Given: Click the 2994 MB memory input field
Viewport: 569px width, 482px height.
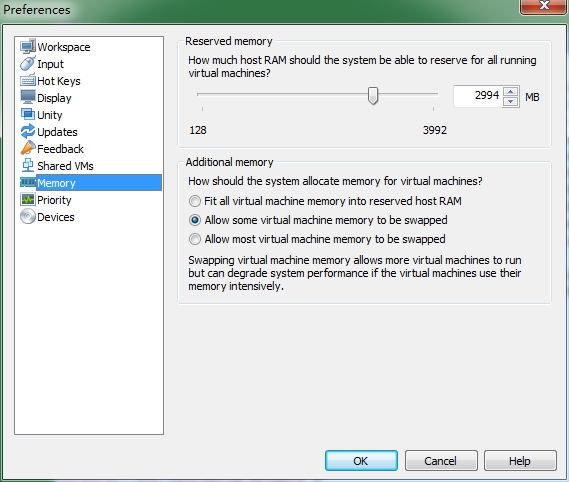Looking at the screenshot, I should (478, 96).
